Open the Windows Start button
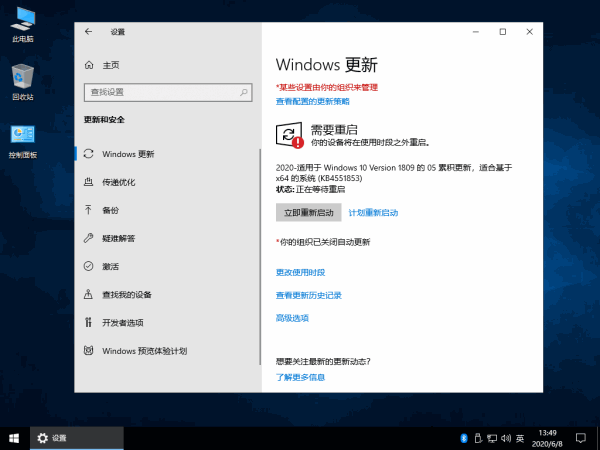 coord(15,438)
